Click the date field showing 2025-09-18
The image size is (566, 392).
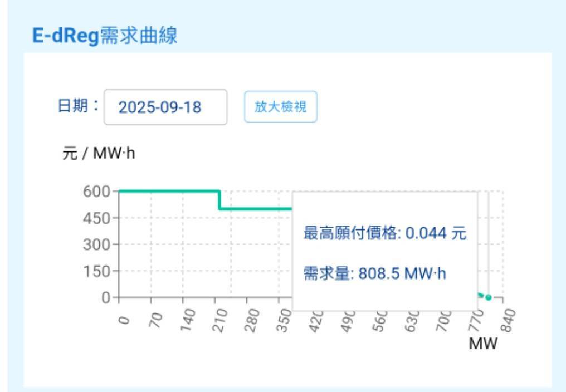click(165, 107)
